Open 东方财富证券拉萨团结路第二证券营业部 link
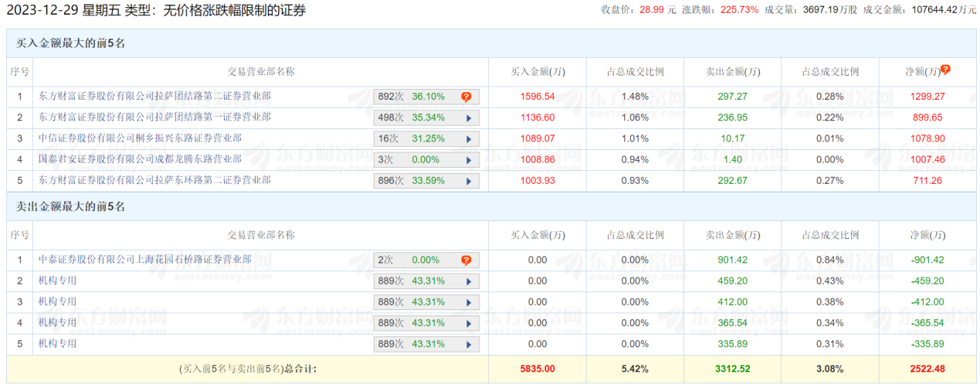This screenshot has height=385, width=980. tap(154, 97)
